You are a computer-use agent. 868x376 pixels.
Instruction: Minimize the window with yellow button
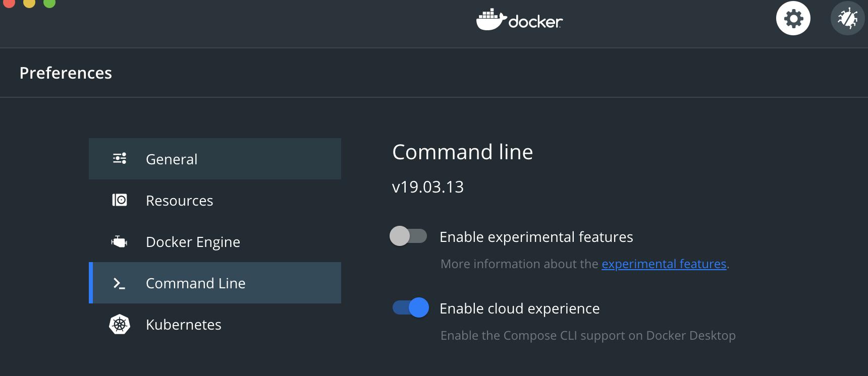coord(29,3)
